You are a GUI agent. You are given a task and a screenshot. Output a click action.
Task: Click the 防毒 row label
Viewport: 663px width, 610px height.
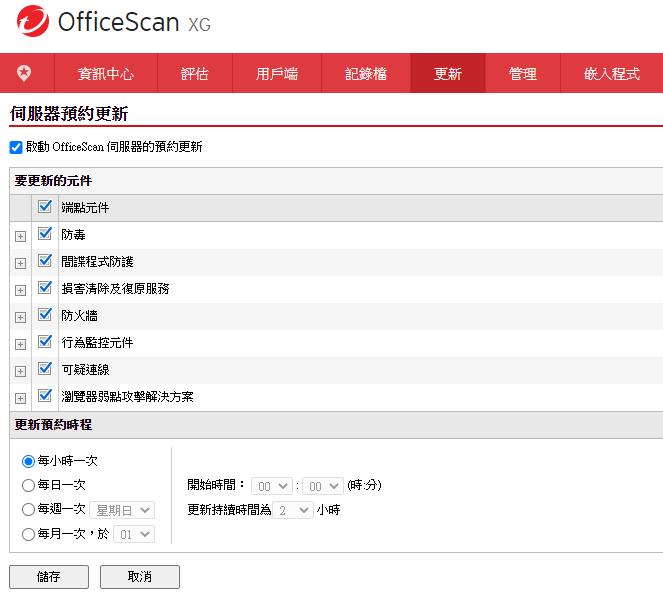(x=73, y=235)
